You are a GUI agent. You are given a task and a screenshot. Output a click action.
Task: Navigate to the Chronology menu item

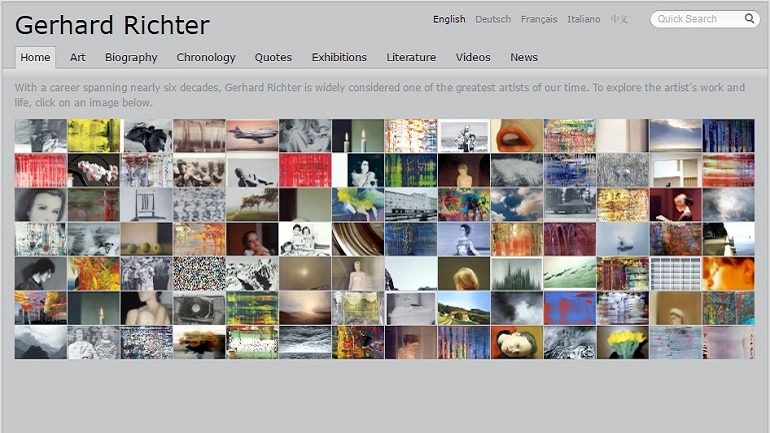click(x=206, y=57)
